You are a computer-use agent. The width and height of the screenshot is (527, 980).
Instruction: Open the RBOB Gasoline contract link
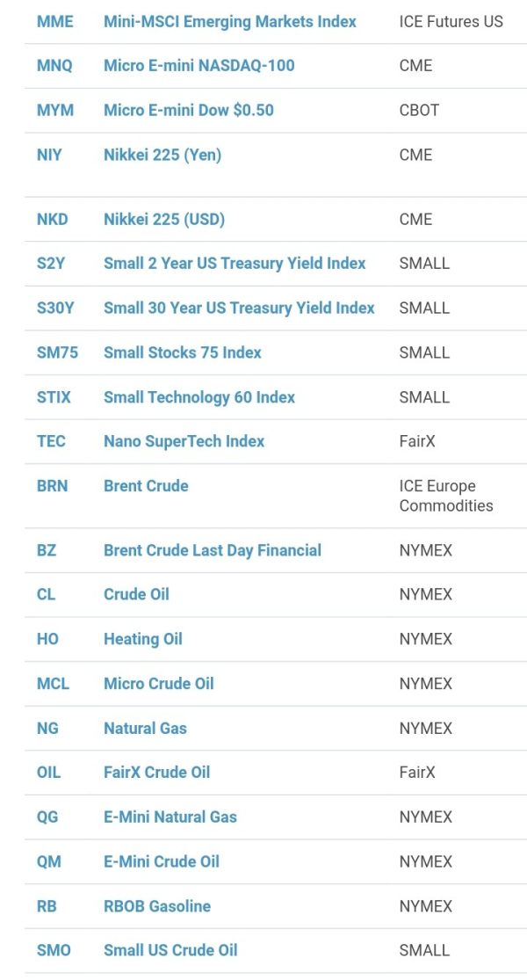tap(156, 906)
